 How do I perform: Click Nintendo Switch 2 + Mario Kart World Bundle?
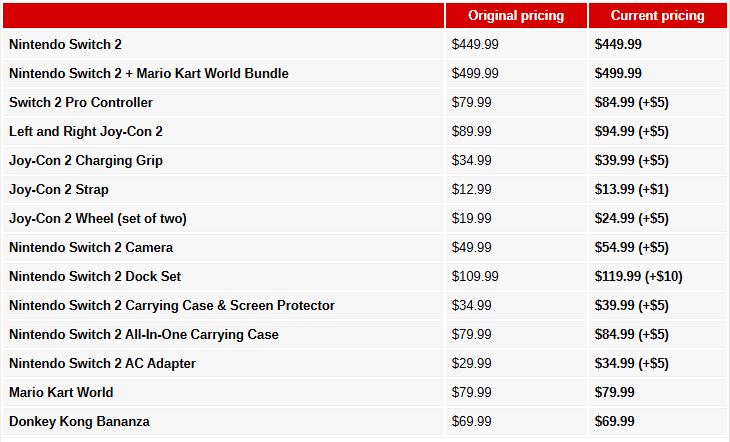coord(149,73)
